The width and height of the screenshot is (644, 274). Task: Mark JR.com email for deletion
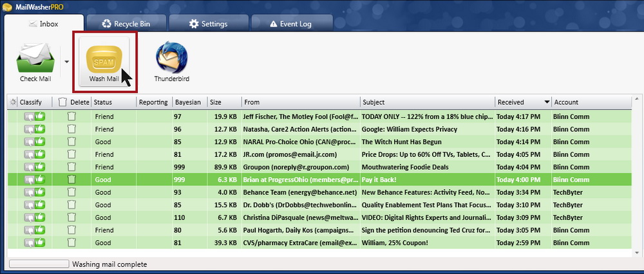pos(72,154)
